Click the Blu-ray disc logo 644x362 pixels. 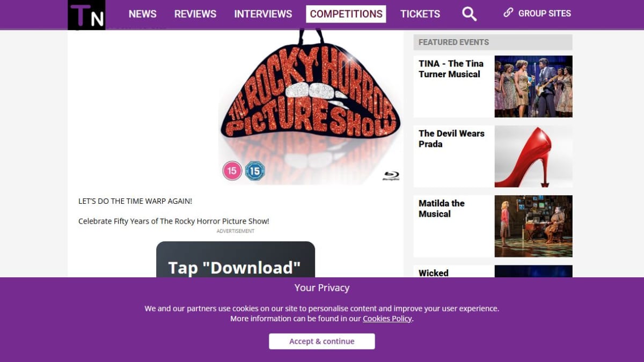tap(391, 176)
